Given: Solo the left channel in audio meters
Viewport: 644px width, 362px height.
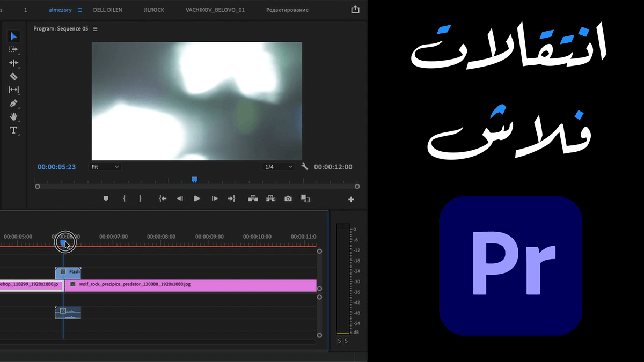Looking at the screenshot, I should (340, 341).
